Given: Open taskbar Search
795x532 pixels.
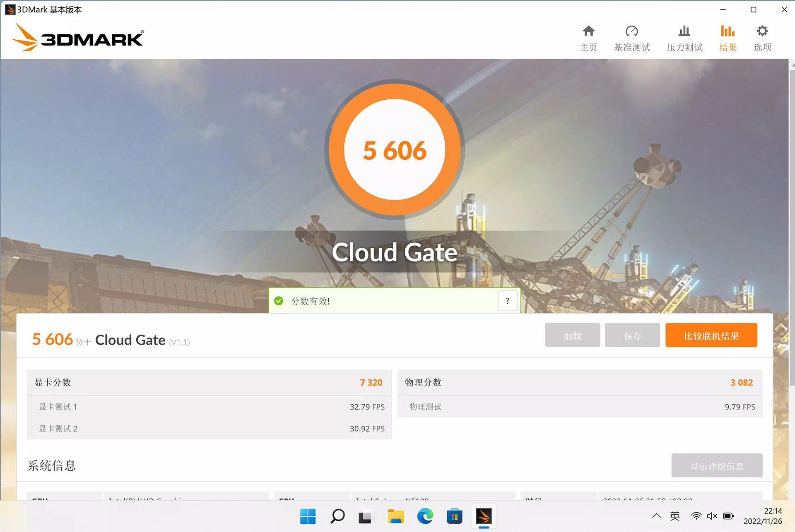Looking at the screenshot, I should (337, 516).
